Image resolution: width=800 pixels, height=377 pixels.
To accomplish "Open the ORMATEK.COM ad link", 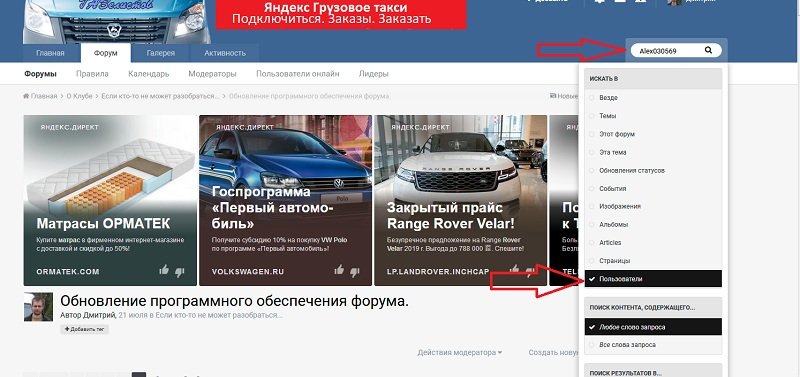I will click(x=68, y=271).
